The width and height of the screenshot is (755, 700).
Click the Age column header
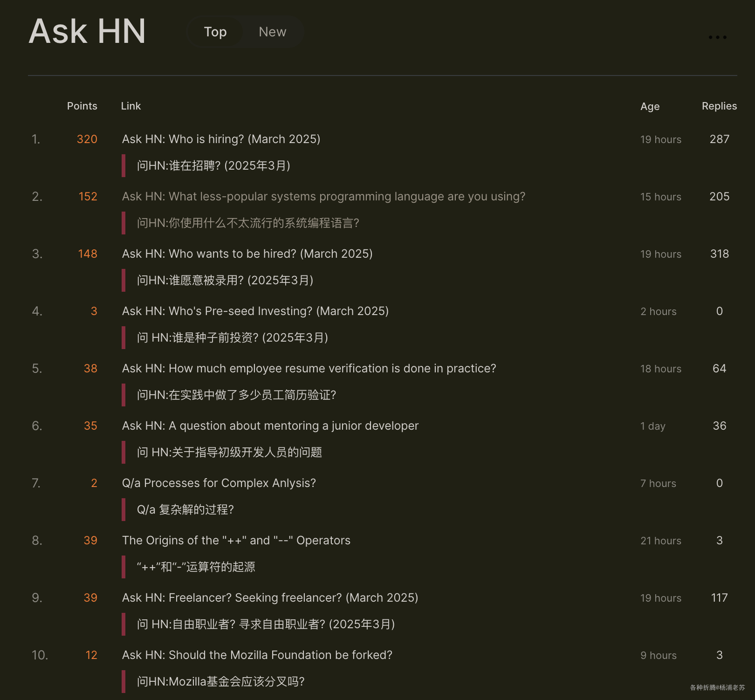[x=650, y=106]
